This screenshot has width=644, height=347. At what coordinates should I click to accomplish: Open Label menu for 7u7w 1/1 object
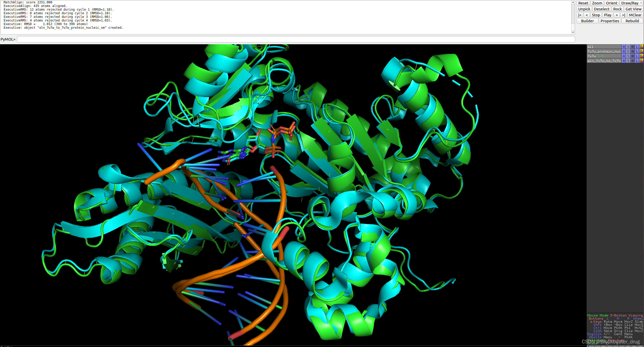pyautogui.click(x=637, y=56)
